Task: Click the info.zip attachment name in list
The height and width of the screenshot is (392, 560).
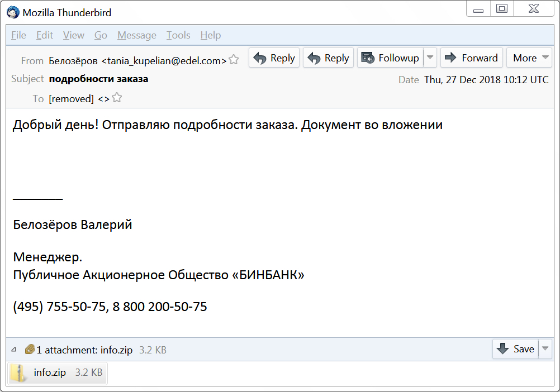Action: click(50, 372)
